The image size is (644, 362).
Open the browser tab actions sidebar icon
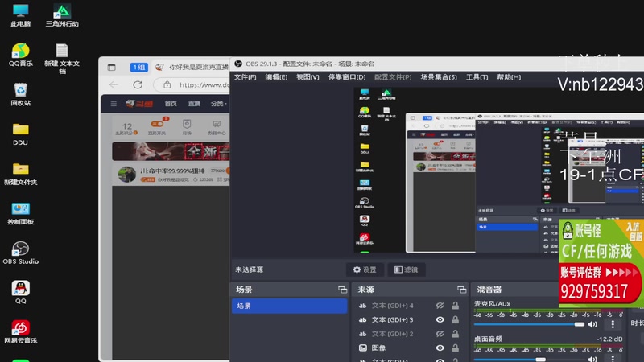coord(111,68)
